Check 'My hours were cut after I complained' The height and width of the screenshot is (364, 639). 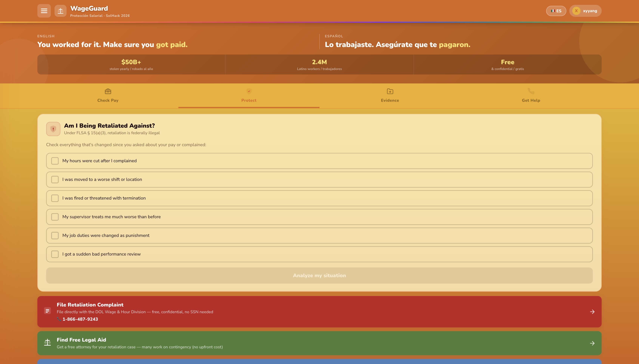pos(55,161)
